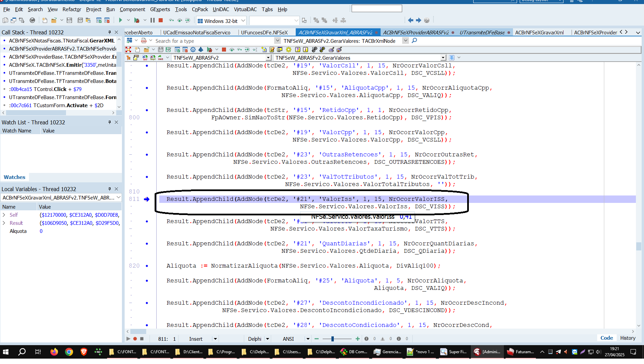Toggle breakpoint on the DescontoIncondicionado line gutter dot
Image resolution: width=644 pixels, height=364 pixels.
coord(147,303)
